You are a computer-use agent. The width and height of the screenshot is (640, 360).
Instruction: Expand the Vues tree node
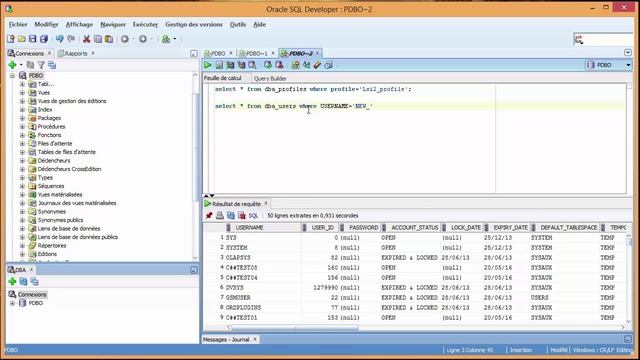[22, 93]
